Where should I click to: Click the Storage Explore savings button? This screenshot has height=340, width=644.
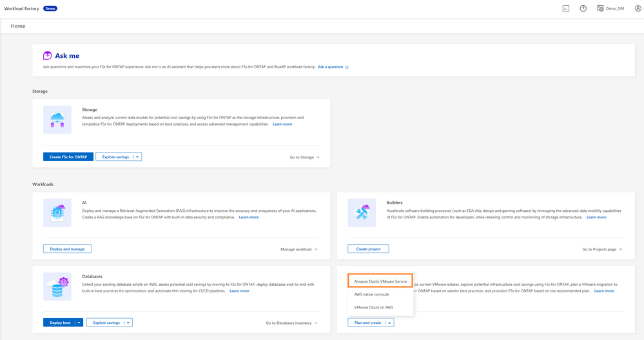click(115, 156)
